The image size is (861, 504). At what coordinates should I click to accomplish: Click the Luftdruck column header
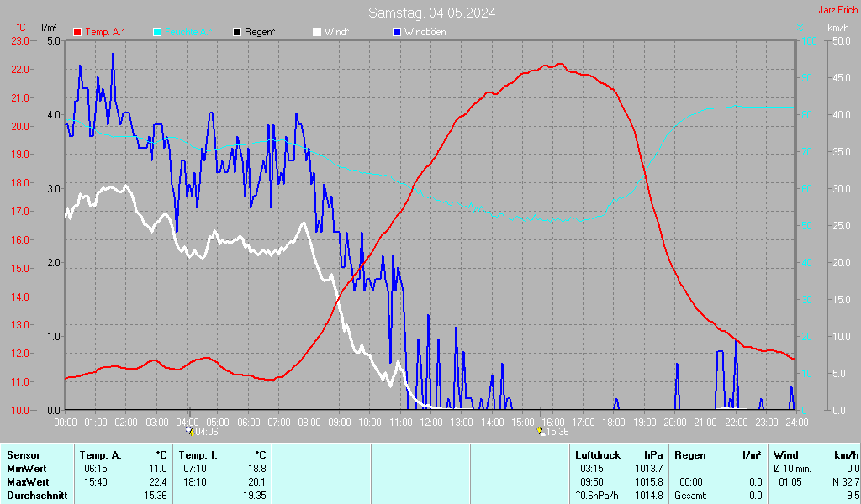[x=597, y=455]
